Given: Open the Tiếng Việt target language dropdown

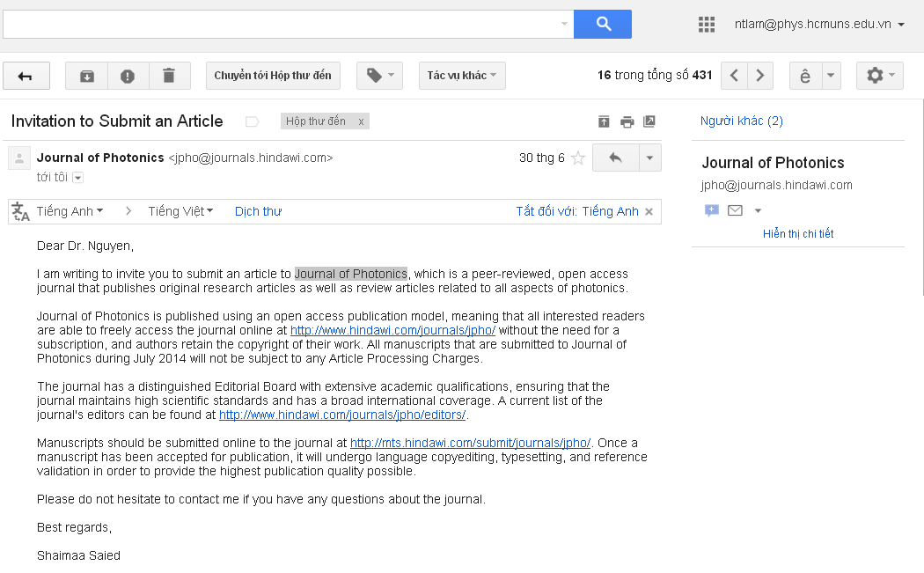Looking at the screenshot, I should (180, 211).
